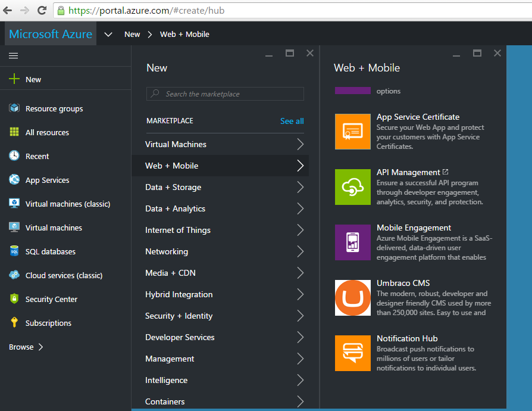Click the green padlock in the address bar
Screen dimensions: 532x411
(x=61, y=11)
